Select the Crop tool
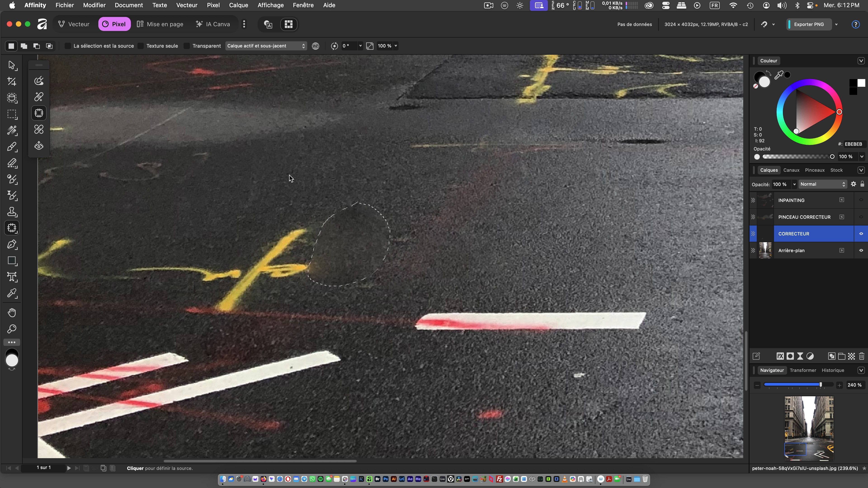The image size is (868, 488). tap(12, 82)
